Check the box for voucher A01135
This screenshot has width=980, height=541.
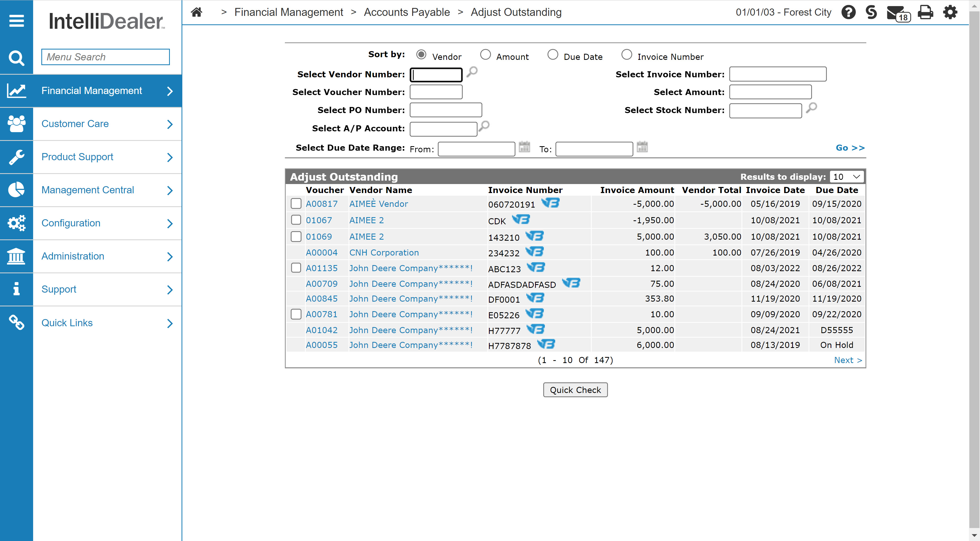pyautogui.click(x=296, y=268)
